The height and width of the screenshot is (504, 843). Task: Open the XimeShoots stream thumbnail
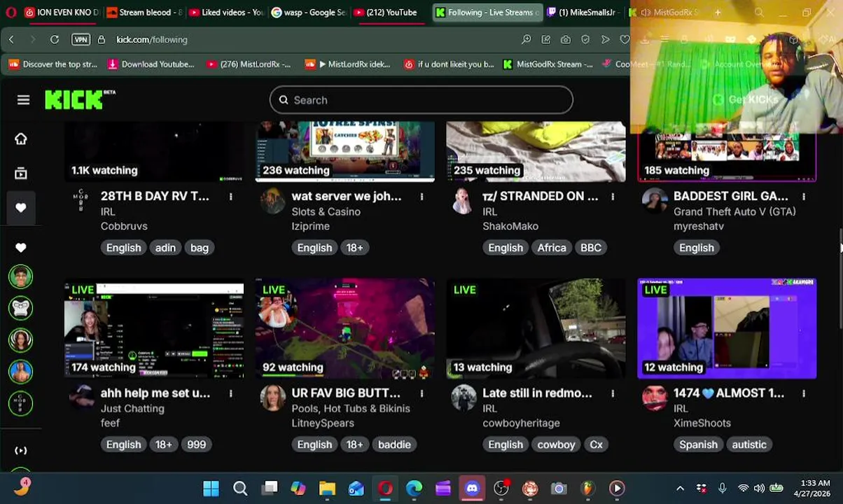(727, 329)
